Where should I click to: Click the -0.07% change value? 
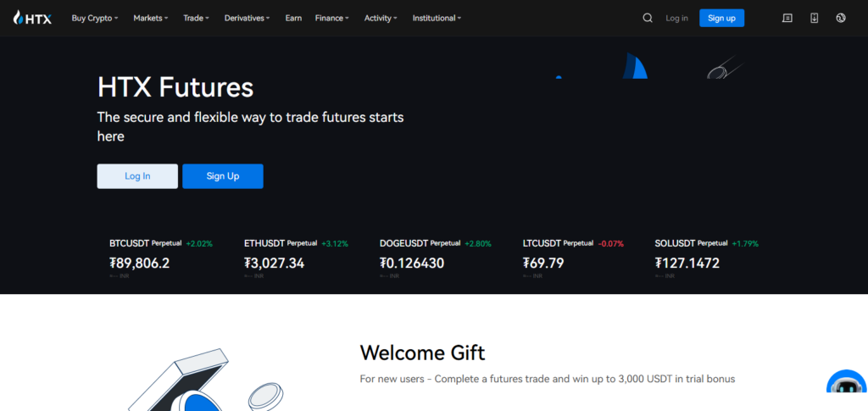pos(611,243)
